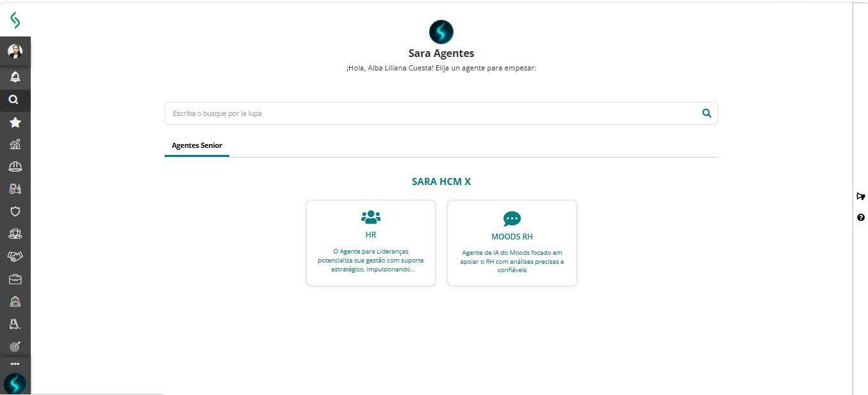Click the SARA HCM X heading
This screenshot has height=395, width=868.
coord(441,182)
